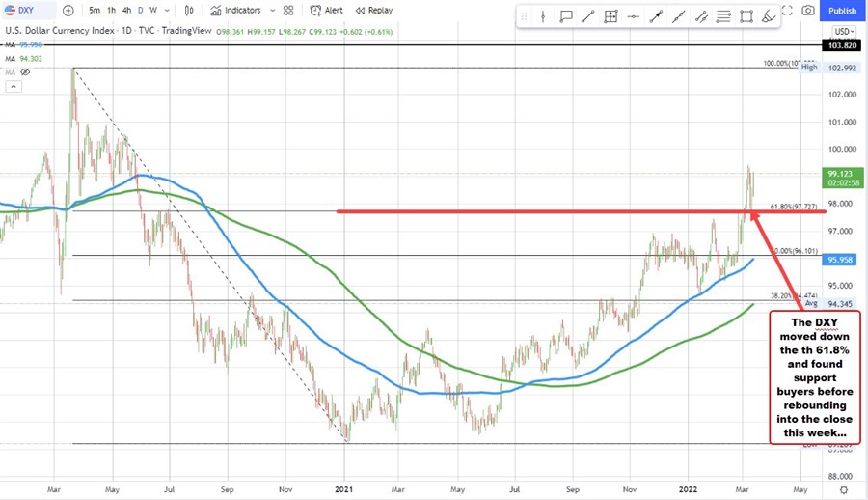Collapse the indicator legend chevron
This screenshot has width=868, height=500.
(14, 87)
